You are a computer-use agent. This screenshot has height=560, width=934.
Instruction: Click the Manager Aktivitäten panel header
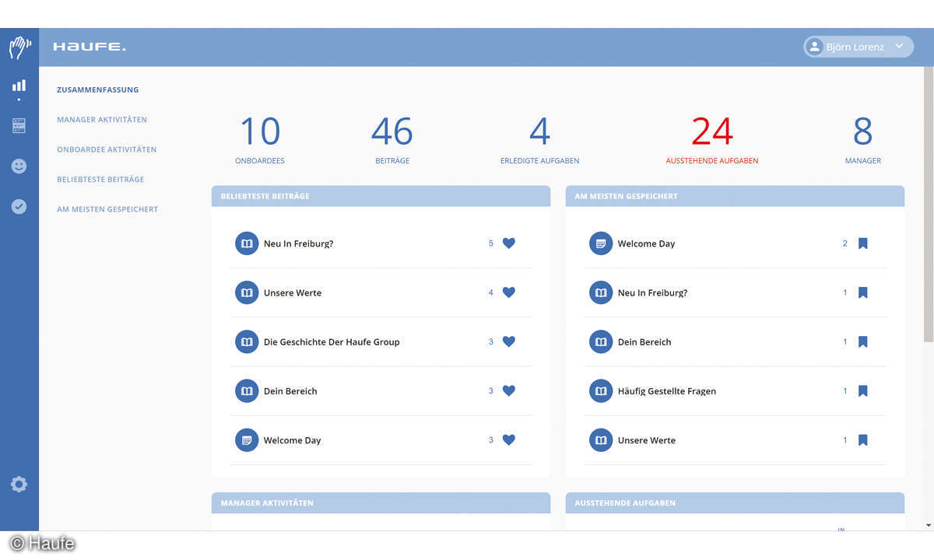pos(381,503)
